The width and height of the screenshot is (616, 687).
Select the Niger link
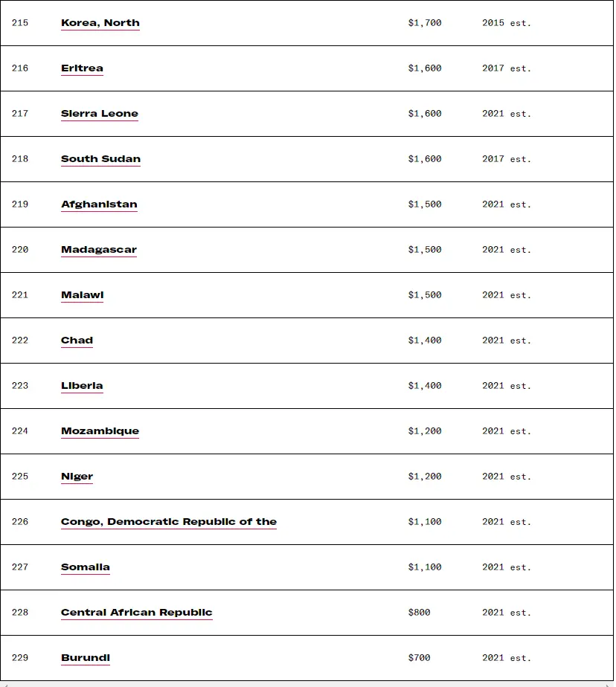[x=77, y=477]
